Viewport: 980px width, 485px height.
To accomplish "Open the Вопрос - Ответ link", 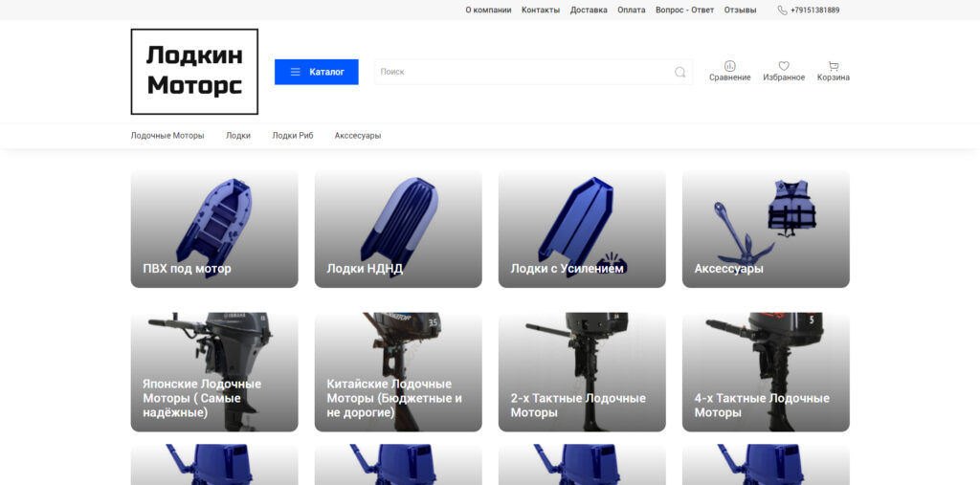I will pos(684,10).
